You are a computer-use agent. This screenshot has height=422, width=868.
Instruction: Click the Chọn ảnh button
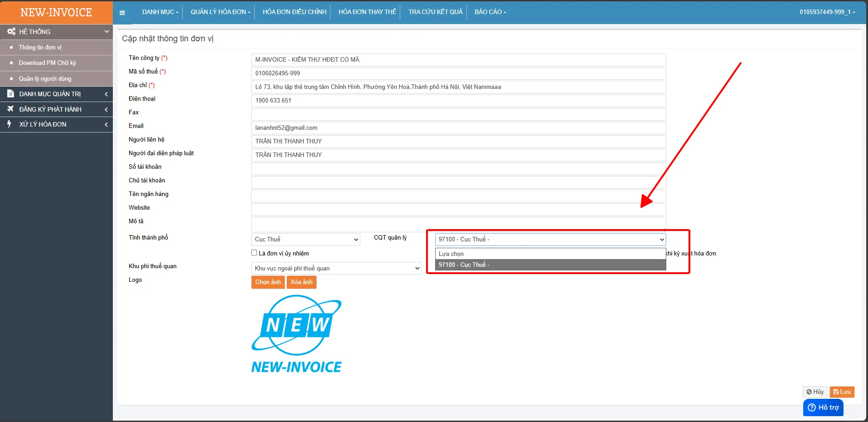click(268, 282)
